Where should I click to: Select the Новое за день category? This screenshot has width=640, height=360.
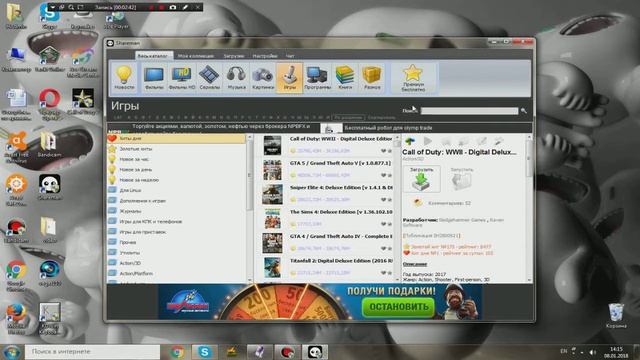coord(176,169)
